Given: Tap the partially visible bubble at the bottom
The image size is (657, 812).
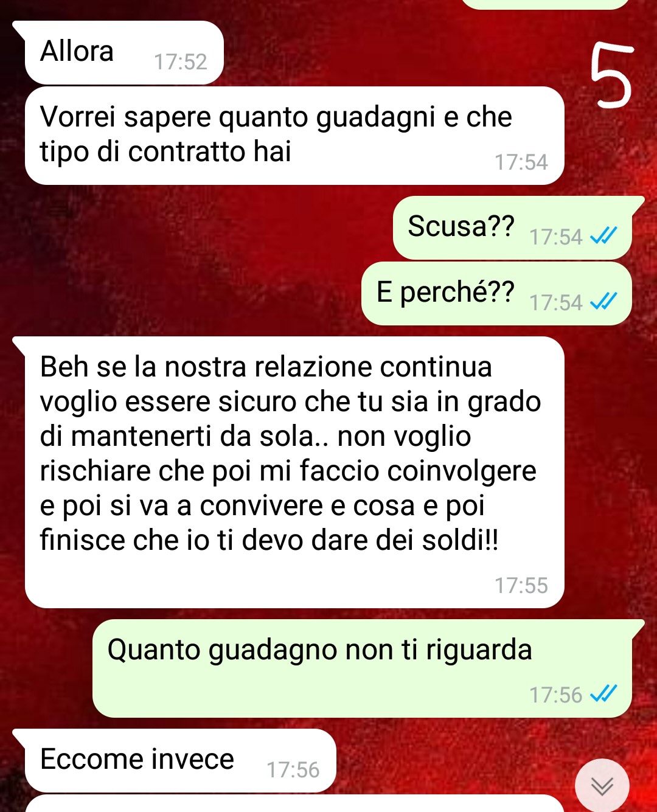Looking at the screenshot, I should tap(294, 803).
